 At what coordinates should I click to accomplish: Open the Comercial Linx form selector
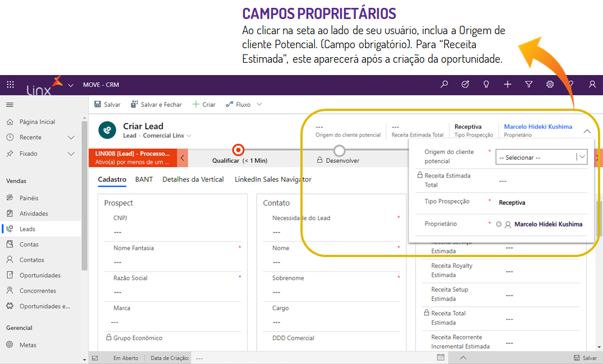(167, 136)
